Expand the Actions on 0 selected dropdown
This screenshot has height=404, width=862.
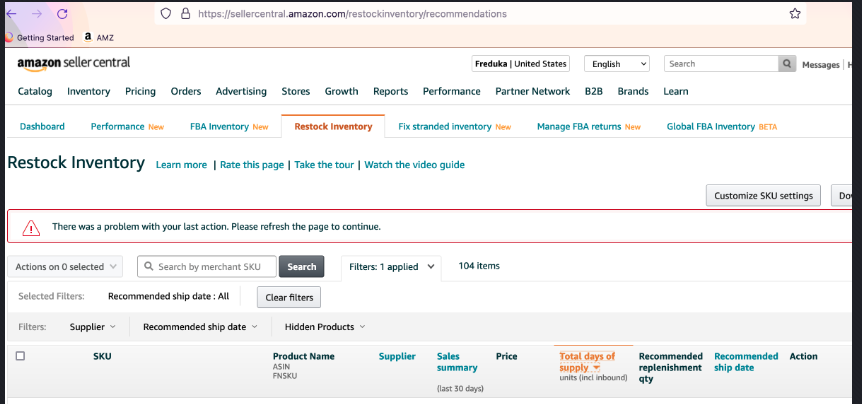pyautogui.click(x=66, y=267)
